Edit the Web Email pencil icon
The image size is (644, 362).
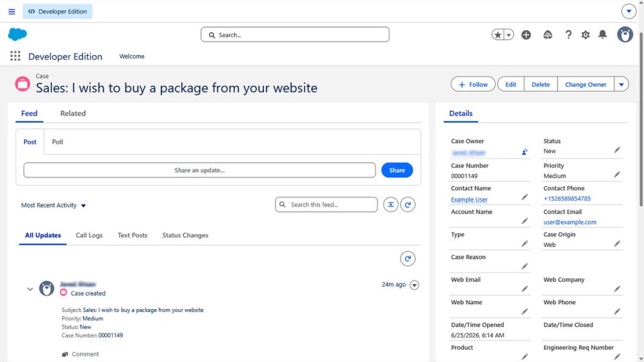pyautogui.click(x=525, y=289)
